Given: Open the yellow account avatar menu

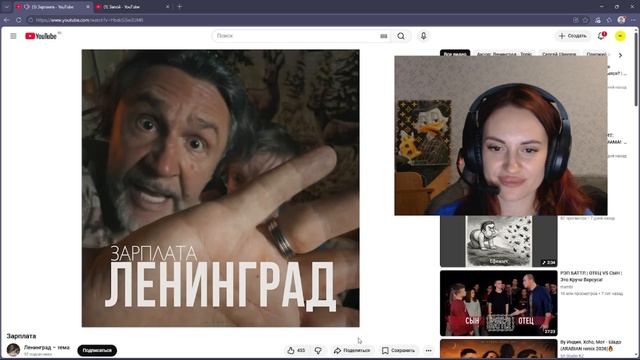Looking at the screenshot, I should click(620, 36).
